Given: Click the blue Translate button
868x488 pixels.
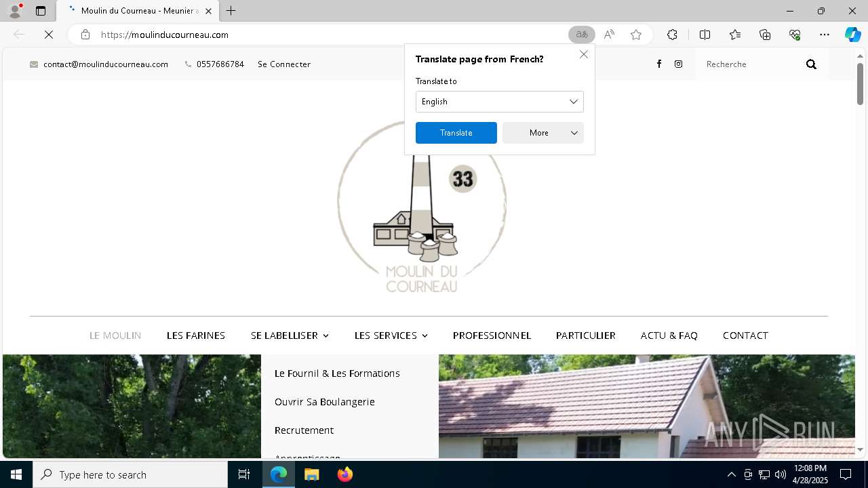Looking at the screenshot, I should tap(456, 133).
